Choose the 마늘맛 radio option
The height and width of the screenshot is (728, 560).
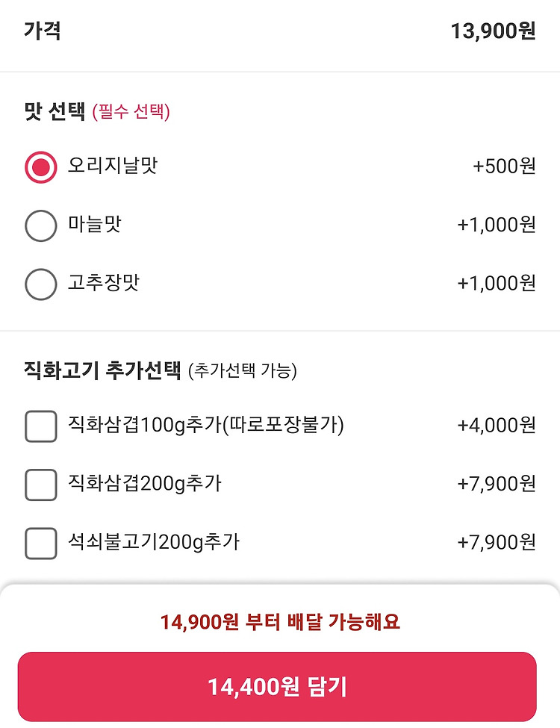coord(41,225)
